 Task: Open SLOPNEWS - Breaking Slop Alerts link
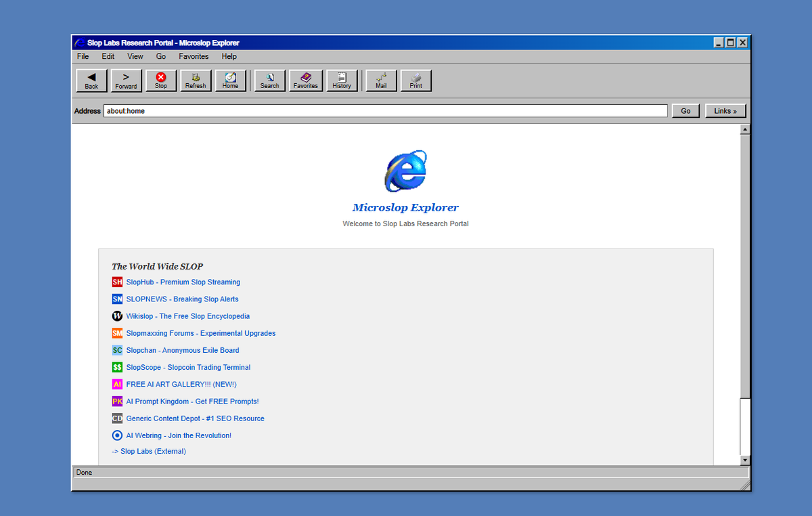(182, 299)
